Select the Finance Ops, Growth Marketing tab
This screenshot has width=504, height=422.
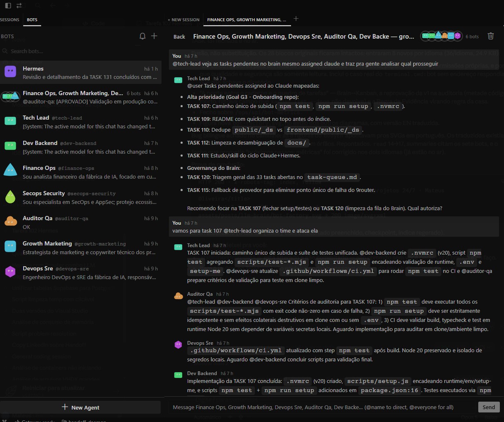[x=247, y=20]
